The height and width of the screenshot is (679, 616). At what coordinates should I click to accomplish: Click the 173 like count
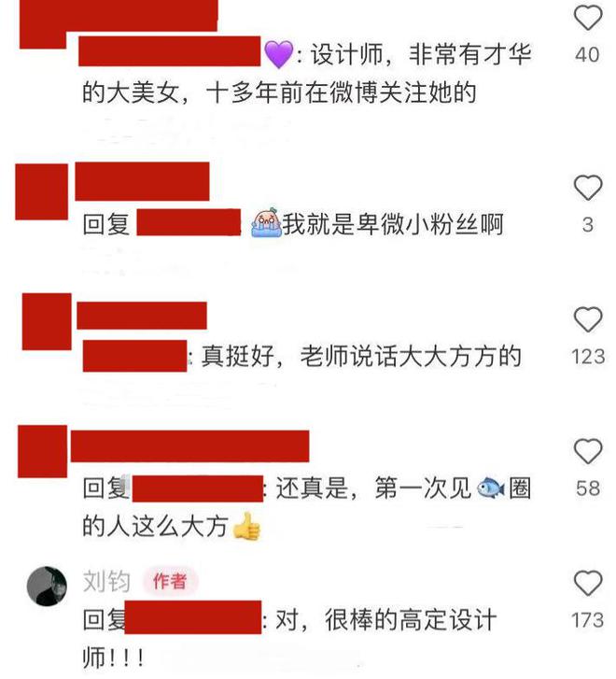pos(587,620)
